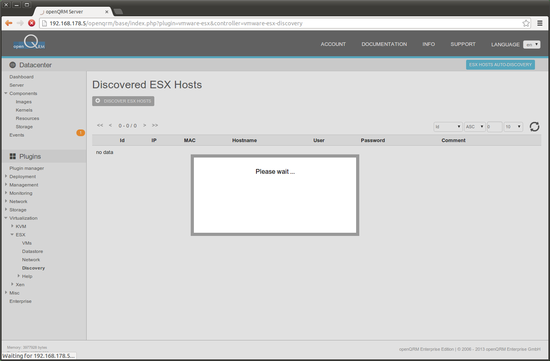Collapse the Virtualization plugin group
The image size is (550, 361).
tap(6, 218)
